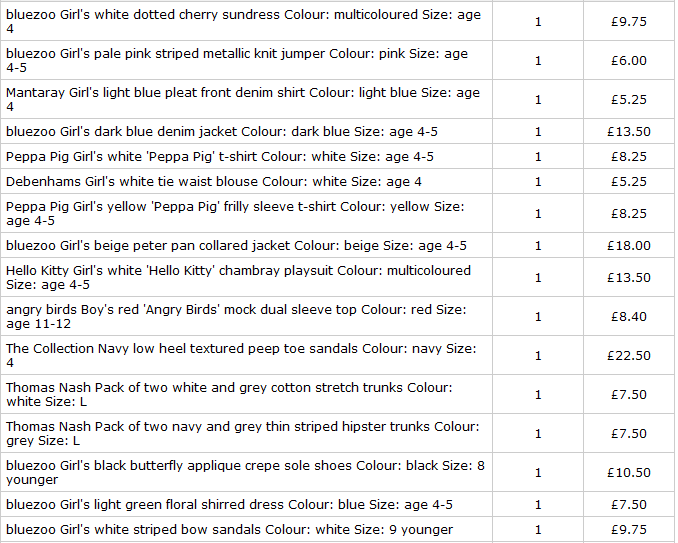This screenshot has height=543, width=678.
Task: Click the £5.25 price of the Mantaray denim shirt
Action: coord(629,99)
